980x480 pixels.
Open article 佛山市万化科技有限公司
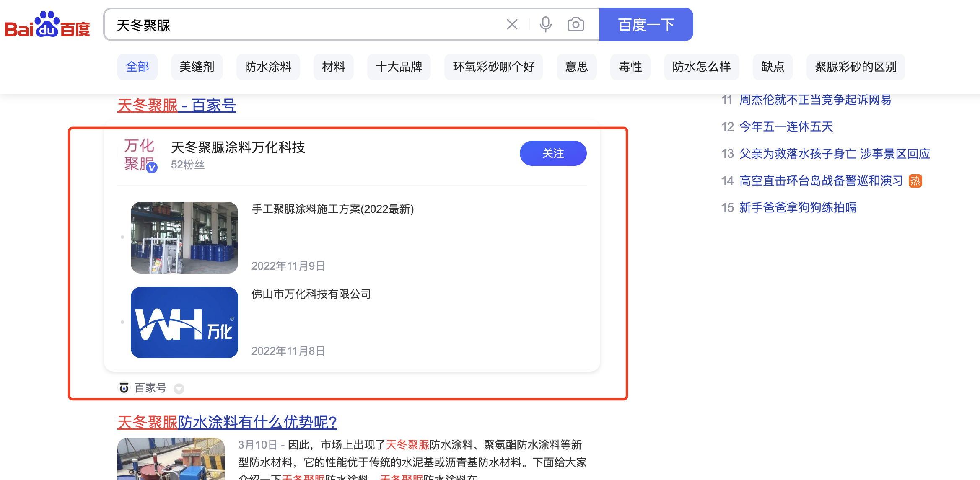(311, 294)
